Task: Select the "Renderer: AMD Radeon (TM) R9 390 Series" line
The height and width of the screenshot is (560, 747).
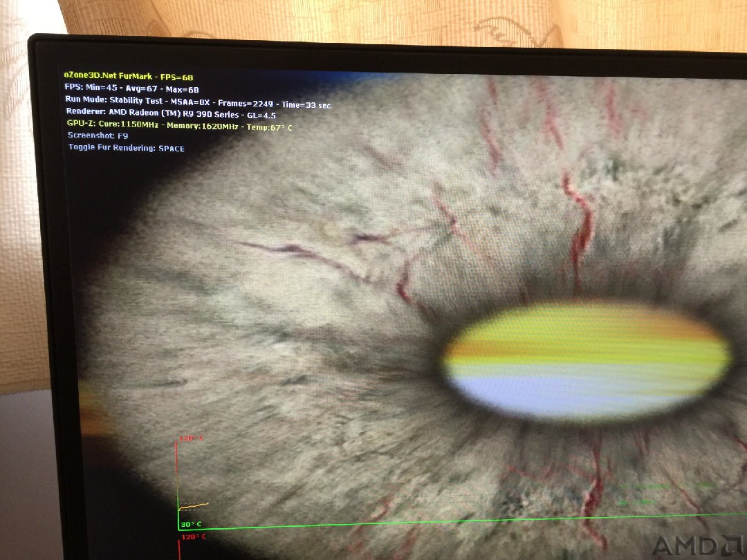Action: click(x=171, y=114)
